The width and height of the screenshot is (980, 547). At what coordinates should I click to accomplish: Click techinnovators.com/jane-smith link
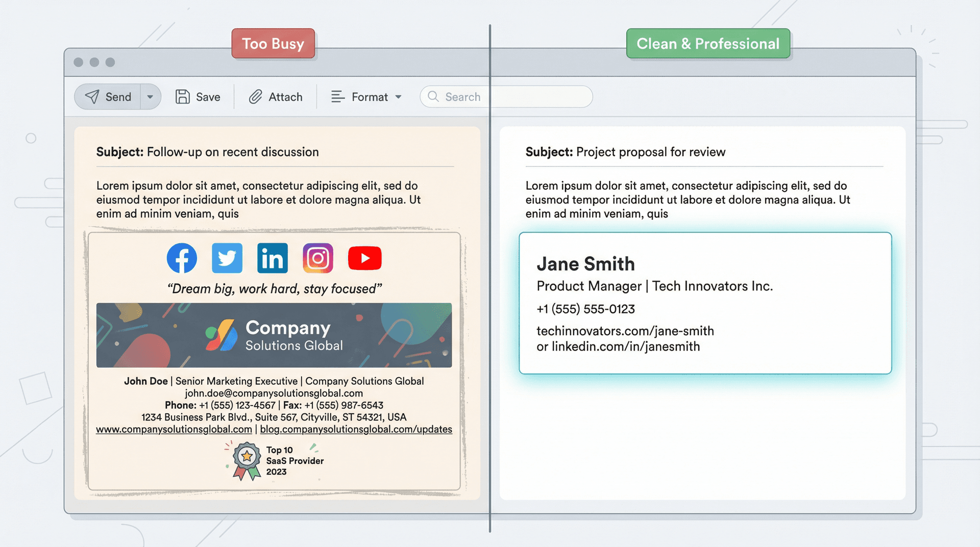[625, 331]
